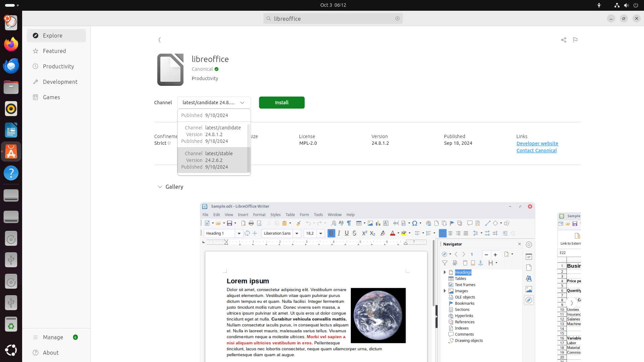This screenshot has height=362, width=644.
Task: Click the MPL-2.0 license text
Action: [308, 143]
